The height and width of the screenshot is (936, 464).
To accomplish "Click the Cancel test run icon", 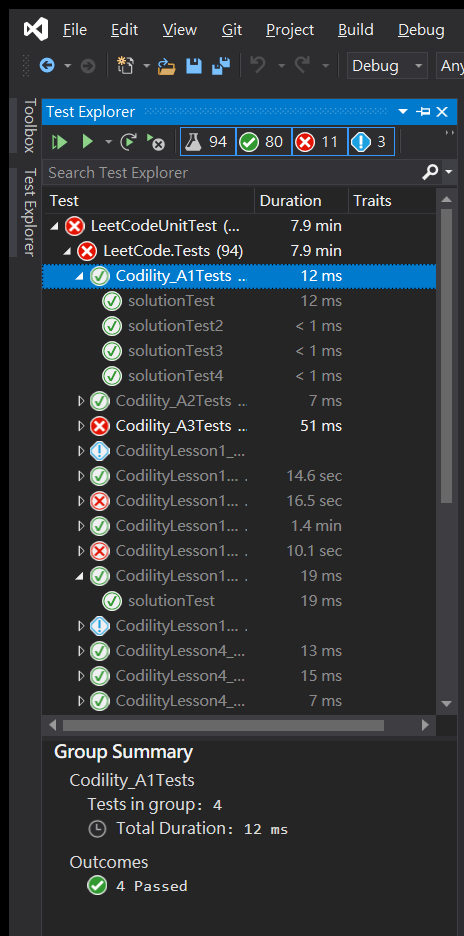I will click(155, 142).
